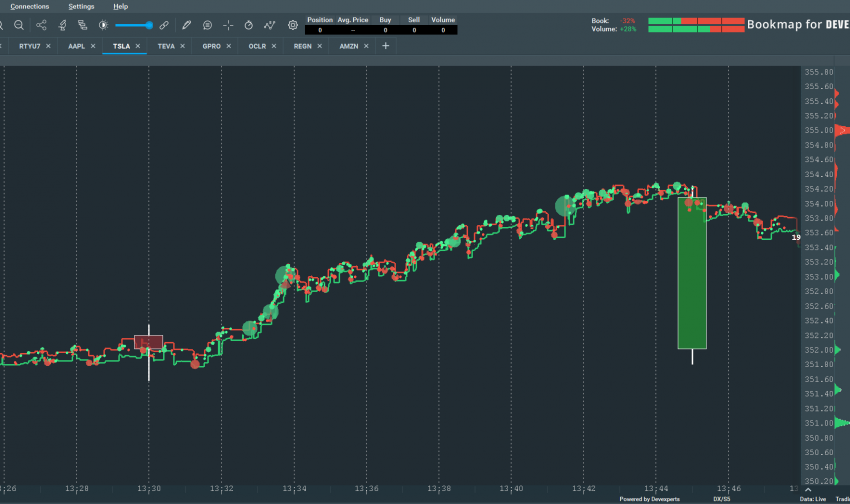Switch to the TEVA tab
Image resolution: width=850 pixels, height=504 pixels.
point(166,46)
